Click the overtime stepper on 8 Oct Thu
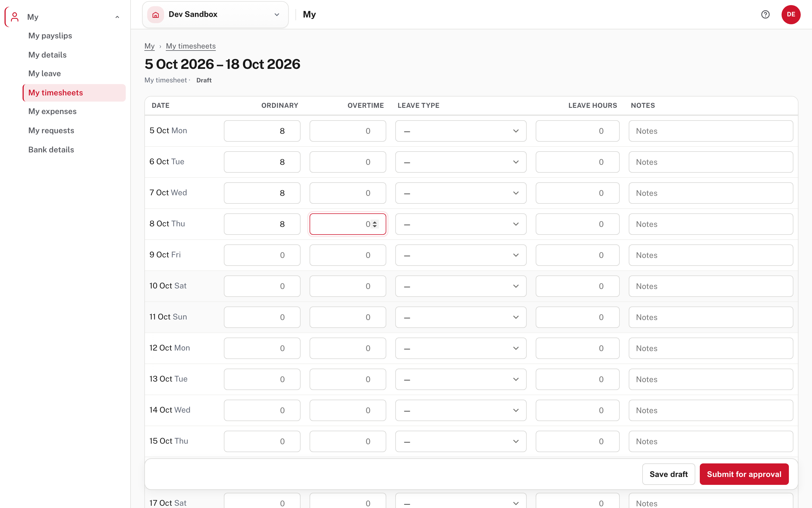The width and height of the screenshot is (812, 508). (375, 224)
